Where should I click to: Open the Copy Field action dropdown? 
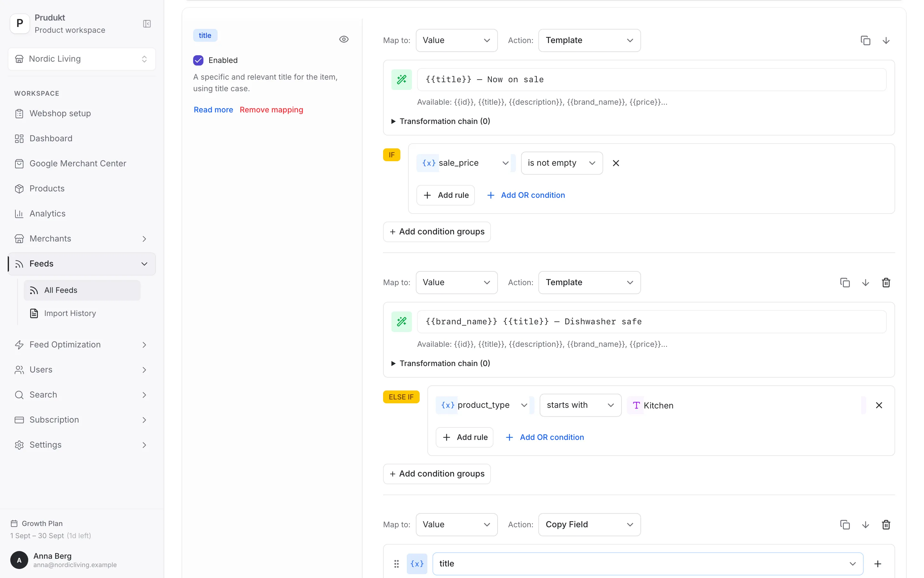589,524
